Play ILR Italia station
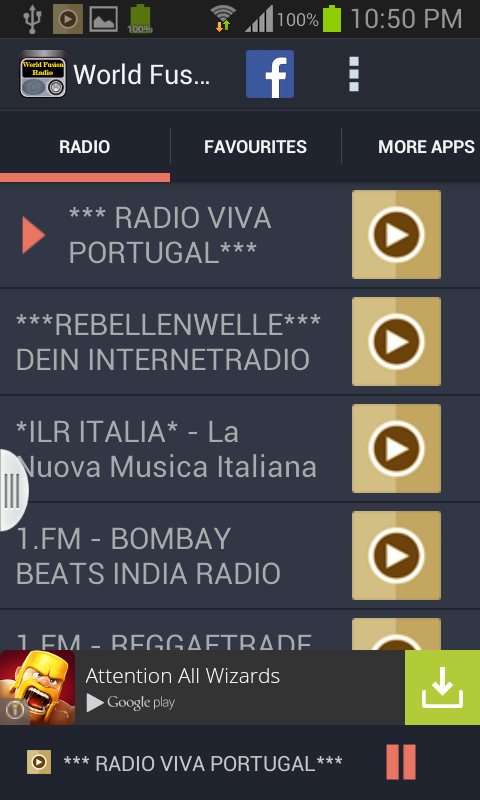480x800 pixels. (396, 448)
